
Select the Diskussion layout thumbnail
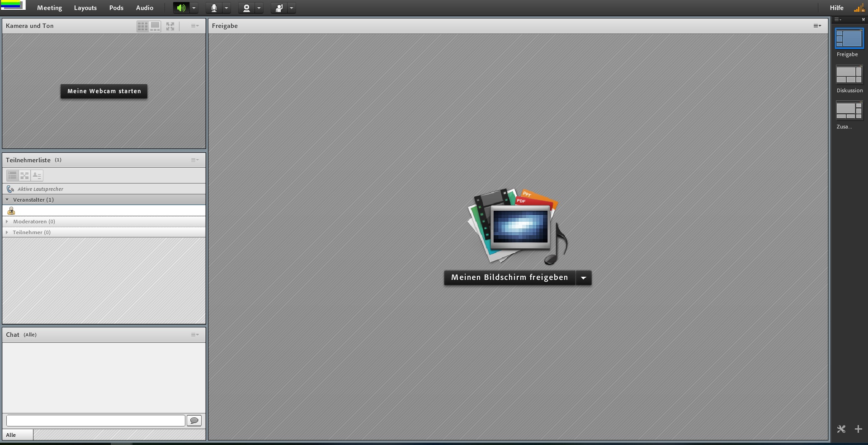[x=849, y=75]
